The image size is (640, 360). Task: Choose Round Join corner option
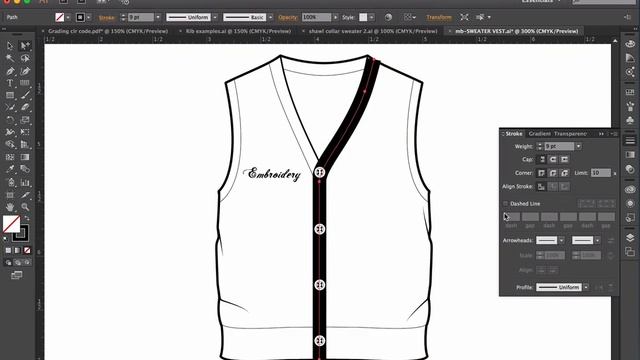553,173
